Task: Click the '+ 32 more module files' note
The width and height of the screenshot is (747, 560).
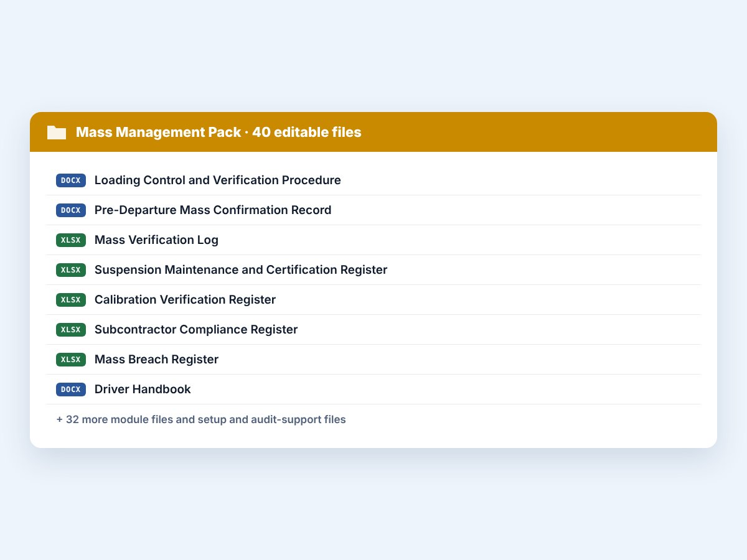Action: click(201, 419)
